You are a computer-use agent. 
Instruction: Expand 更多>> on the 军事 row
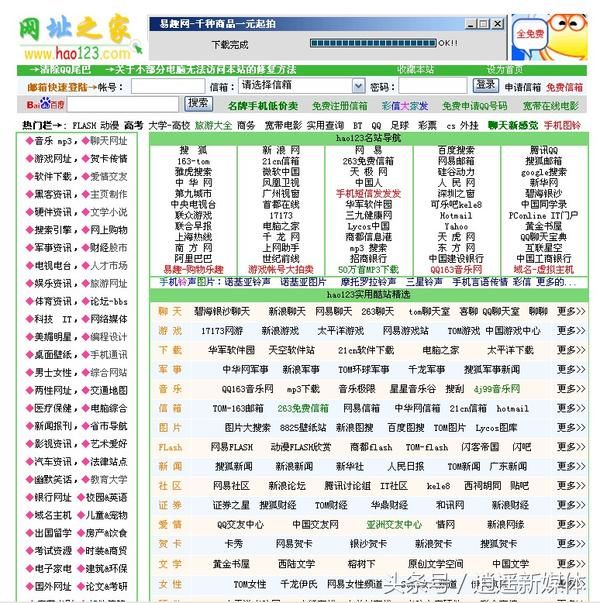571,370
